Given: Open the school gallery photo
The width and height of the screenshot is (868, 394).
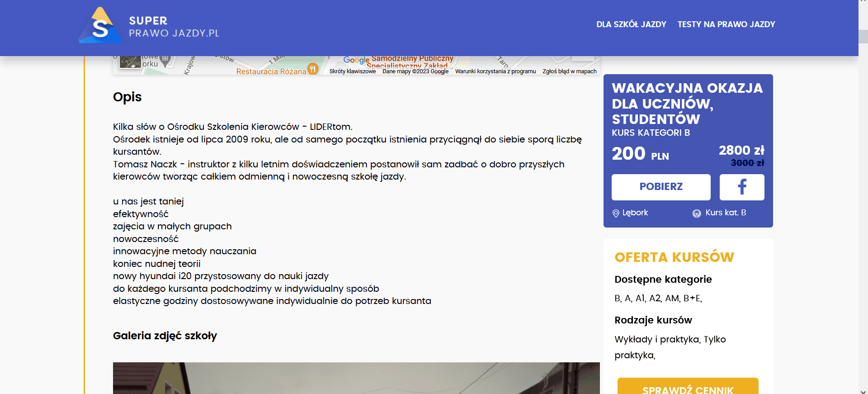Looking at the screenshot, I should [x=356, y=378].
